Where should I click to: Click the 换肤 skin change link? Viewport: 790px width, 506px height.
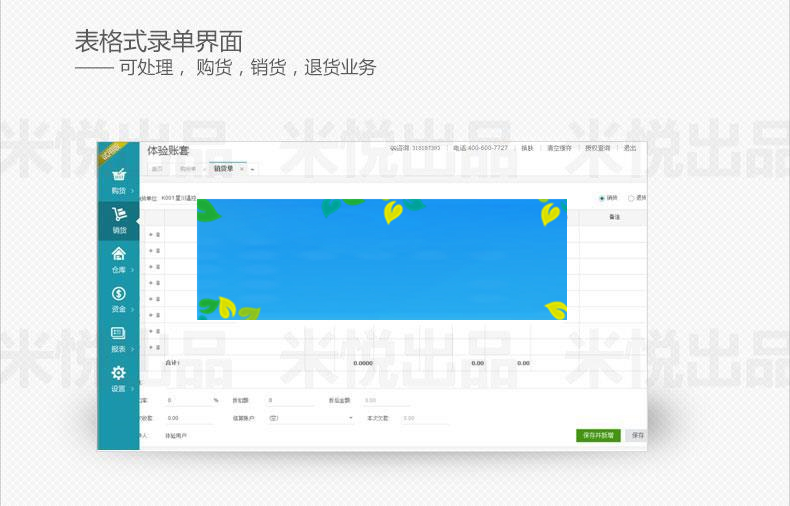click(527, 148)
